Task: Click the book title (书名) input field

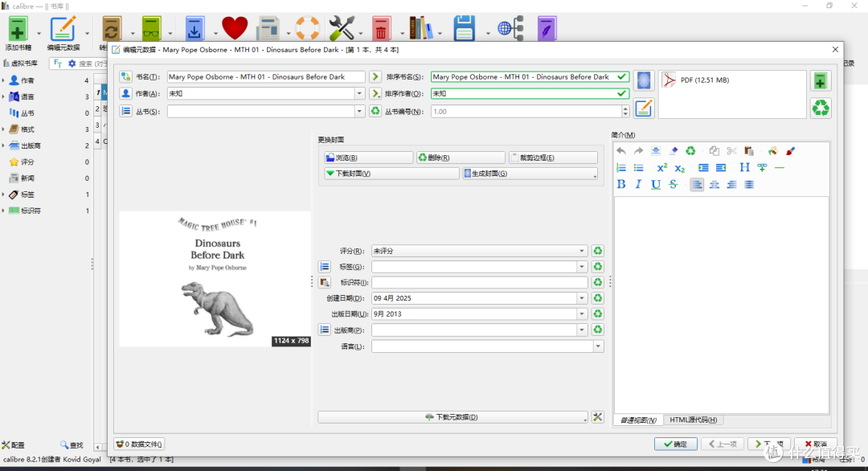Action: pos(266,77)
